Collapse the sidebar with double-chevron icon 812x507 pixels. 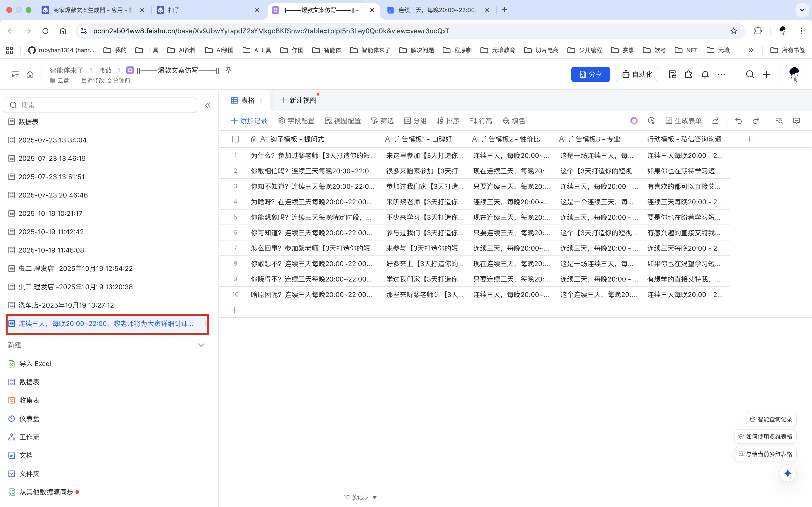pyautogui.click(x=208, y=105)
